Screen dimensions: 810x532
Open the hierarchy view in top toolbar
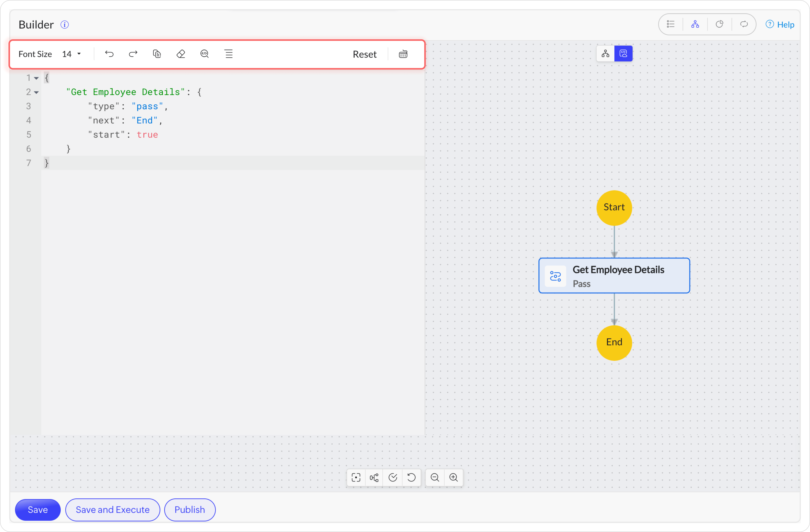click(695, 24)
